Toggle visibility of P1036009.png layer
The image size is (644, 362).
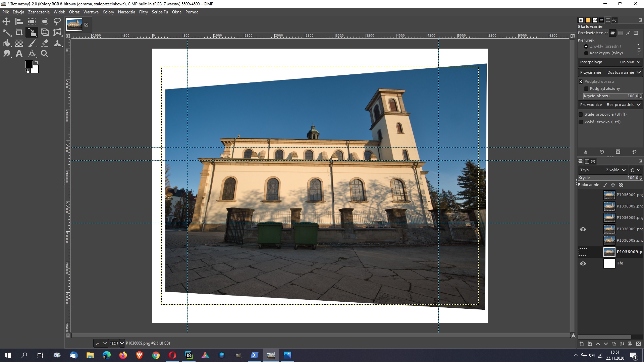(x=583, y=251)
